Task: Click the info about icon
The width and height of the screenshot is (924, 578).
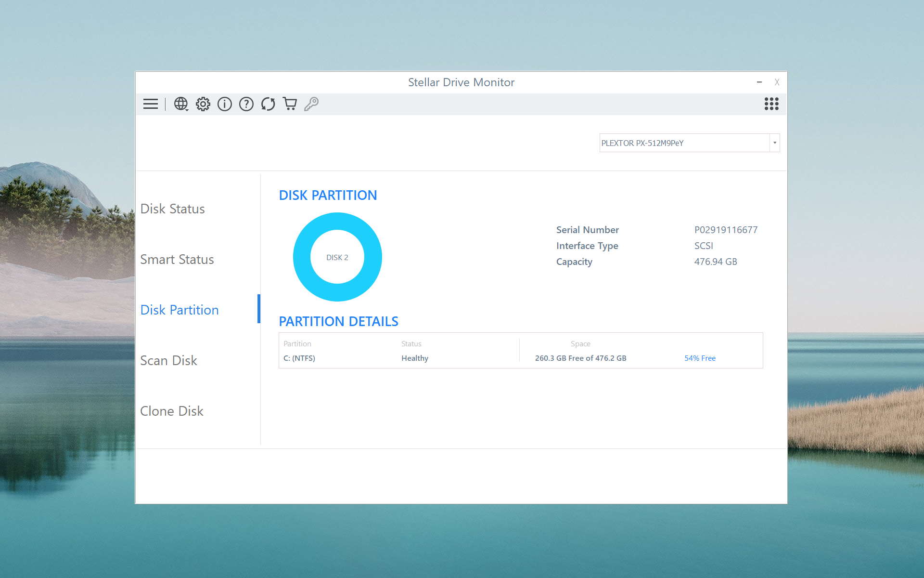Action: tap(225, 104)
